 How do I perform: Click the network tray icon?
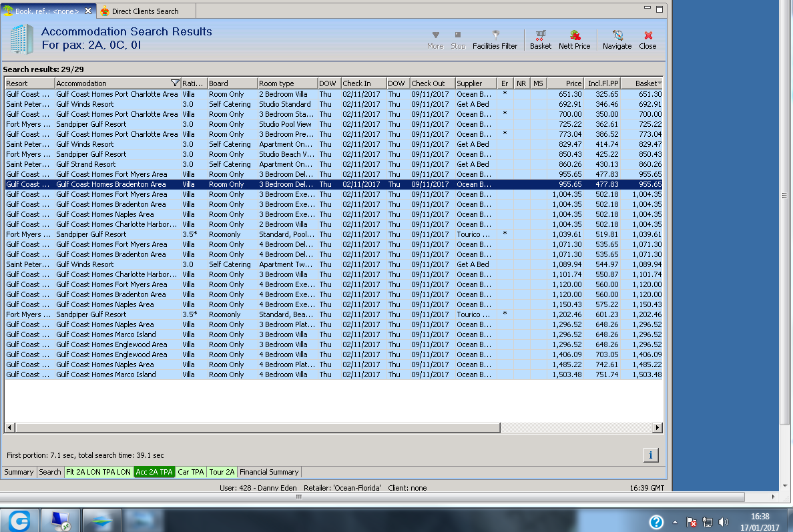coord(708,522)
